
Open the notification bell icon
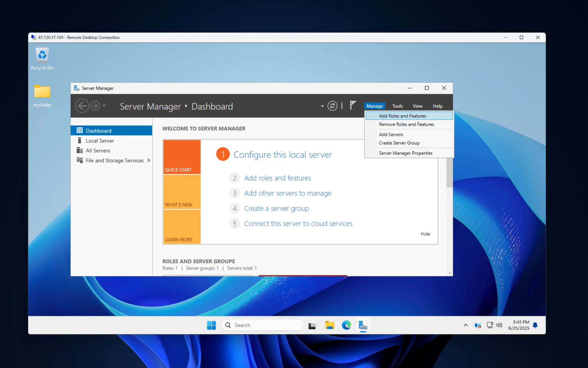tap(535, 325)
